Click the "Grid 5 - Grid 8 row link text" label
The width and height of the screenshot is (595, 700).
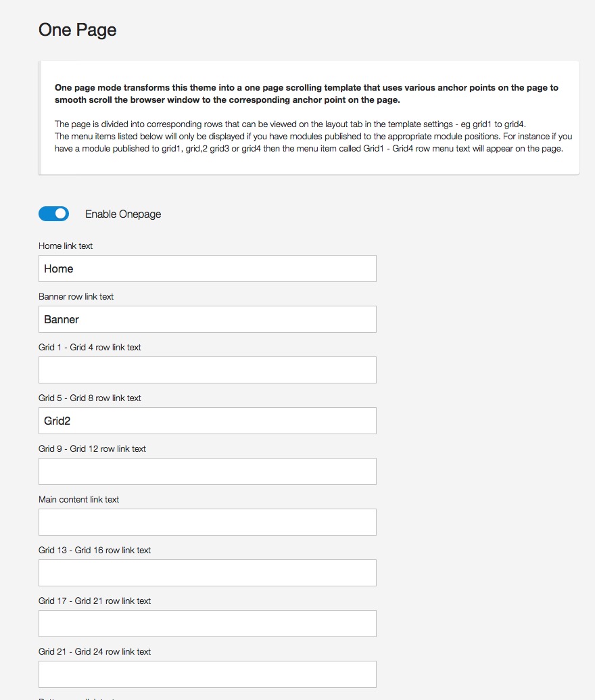pyautogui.click(x=90, y=398)
